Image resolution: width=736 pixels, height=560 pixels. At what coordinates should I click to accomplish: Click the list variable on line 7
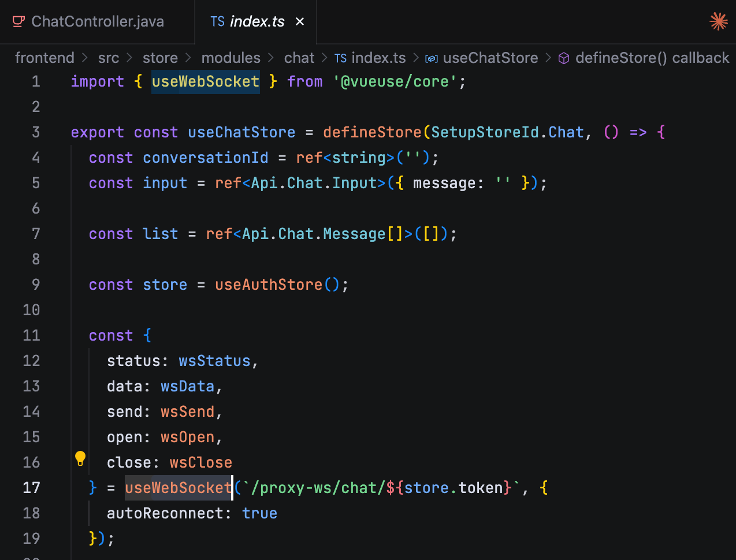[161, 234]
